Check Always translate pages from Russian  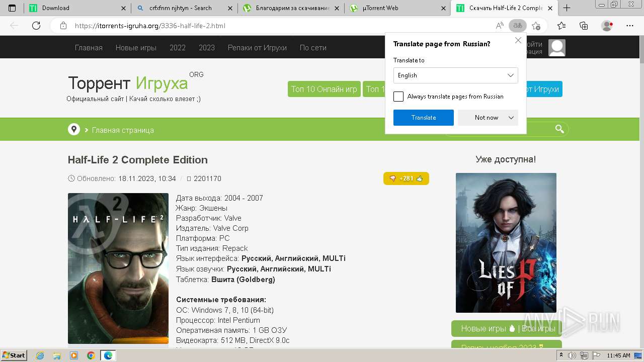[x=398, y=97]
